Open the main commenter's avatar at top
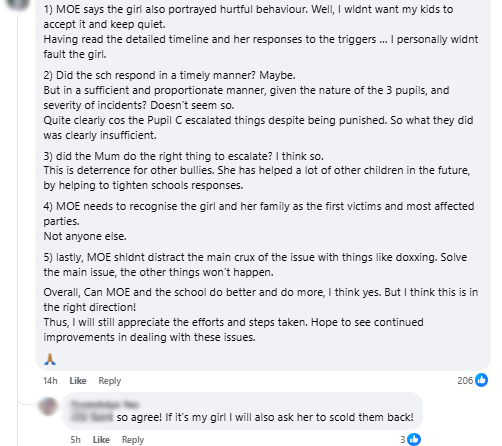The image size is (502, 446). [17, 4]
